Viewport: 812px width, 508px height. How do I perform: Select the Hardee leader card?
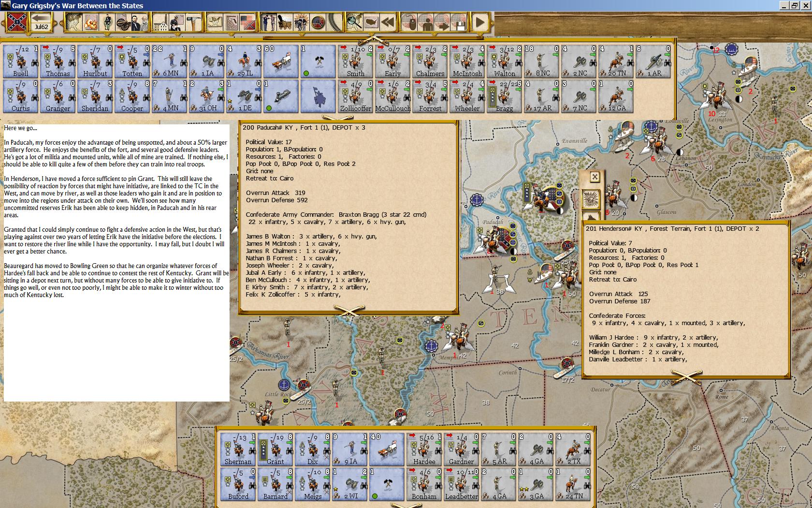424,449
